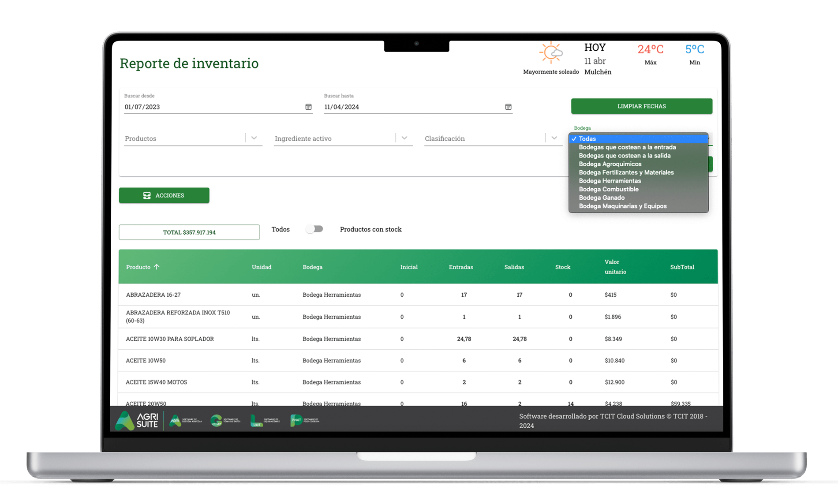
Task: Open the ACCIONES button
Action: tap(164, 195)
